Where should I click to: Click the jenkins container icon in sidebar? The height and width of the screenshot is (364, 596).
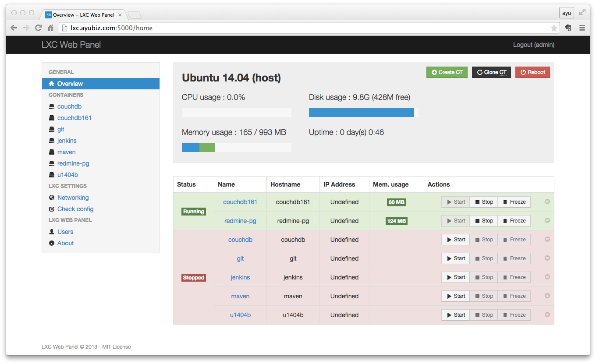(51, 140)
